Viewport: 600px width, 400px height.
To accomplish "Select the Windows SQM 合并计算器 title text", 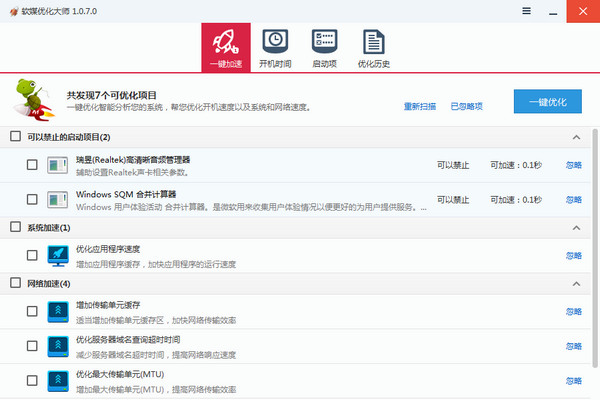I will [x=126, y=194].
